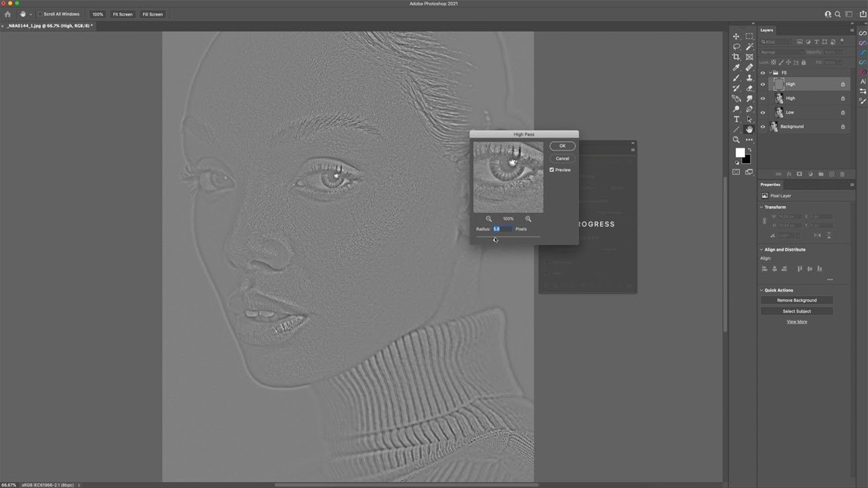Toggle the Preview checkbox in High Pass
The width and height of the screenshot is (868, 488).
click(x=552, y=170)
